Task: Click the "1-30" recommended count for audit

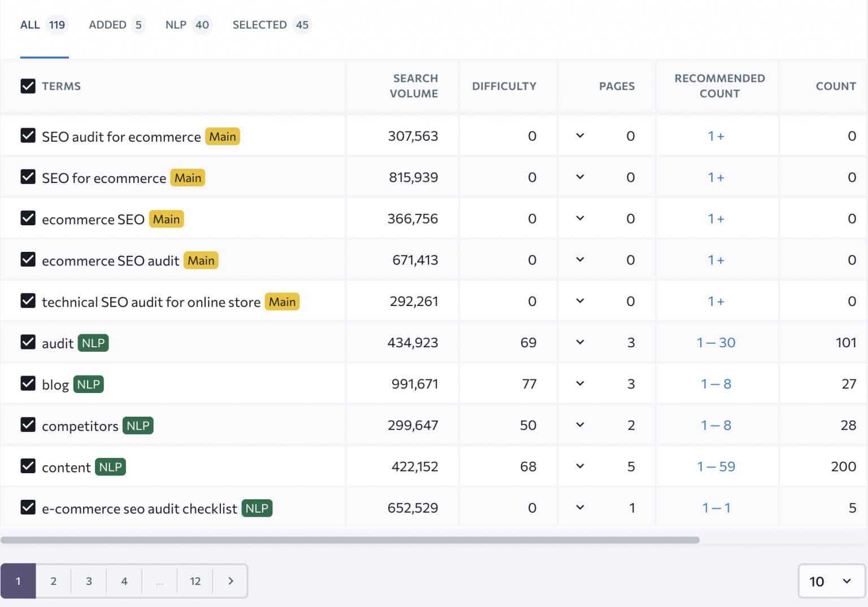Action: click(x=716, y=342)
